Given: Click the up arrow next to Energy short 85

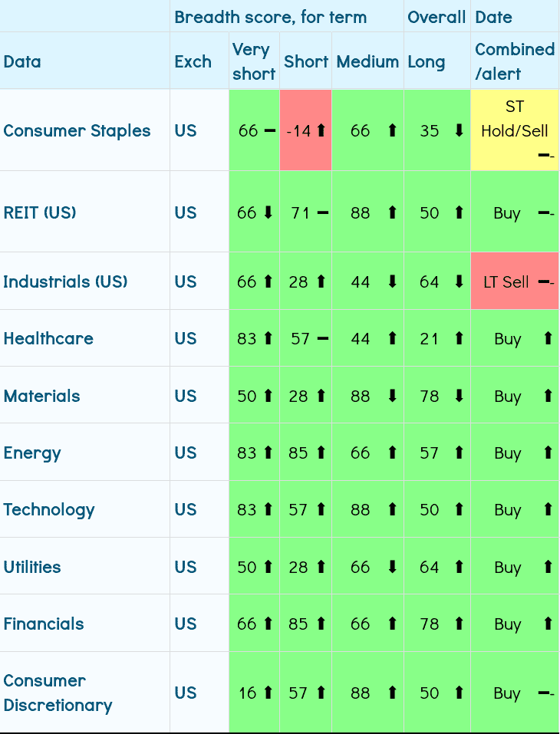Looking at the screenshot, I should (x=321, y=453).
